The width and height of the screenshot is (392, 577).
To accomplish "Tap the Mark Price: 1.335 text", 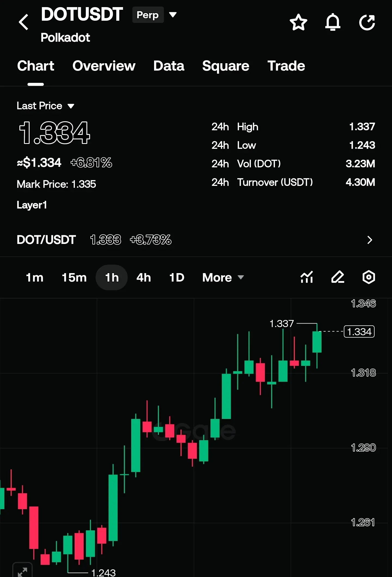I will pyautogui.click(x=56, y=184).
